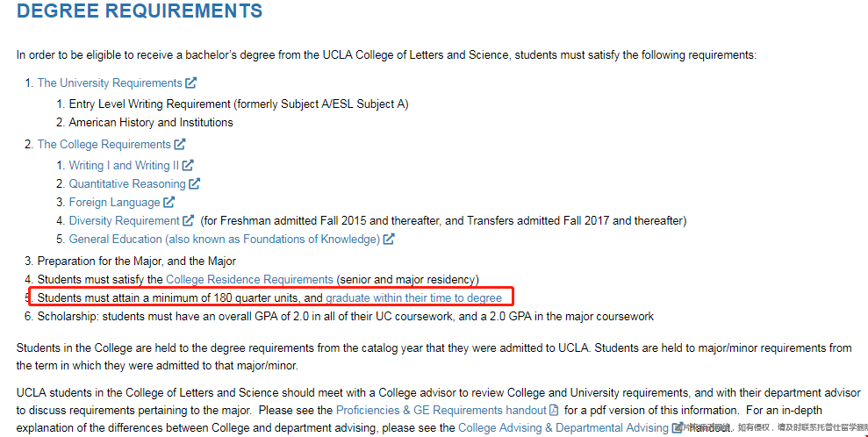The height and width of the screenshot is (437, 868).
Task: Click external-link icon after General Education link
Action: [x=389, y=240]
